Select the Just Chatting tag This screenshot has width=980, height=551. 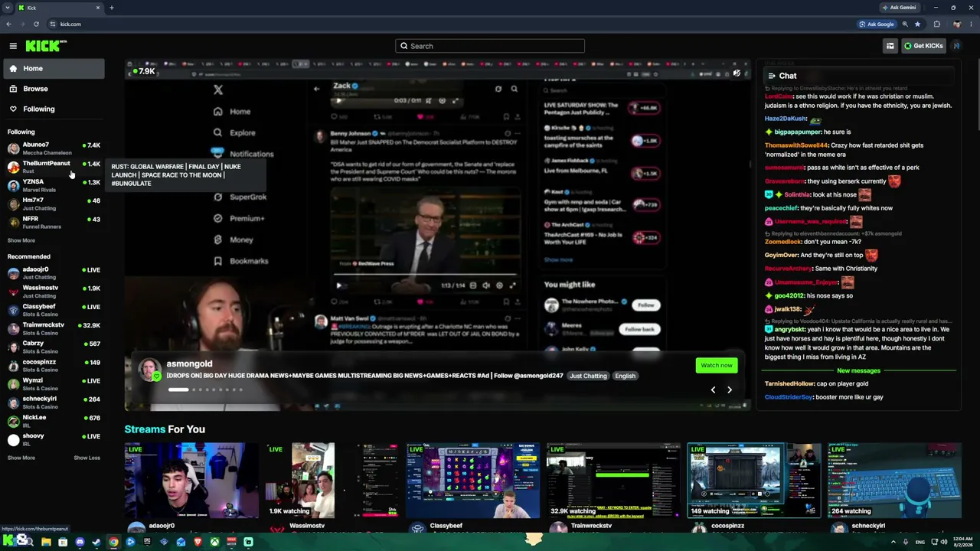[588, 376]
